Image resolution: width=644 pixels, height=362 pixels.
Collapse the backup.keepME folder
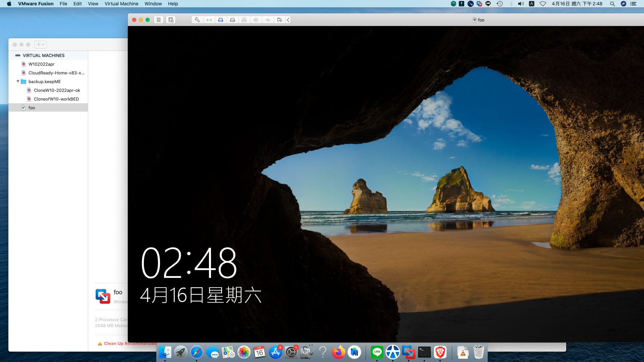[x=18, y=81]
